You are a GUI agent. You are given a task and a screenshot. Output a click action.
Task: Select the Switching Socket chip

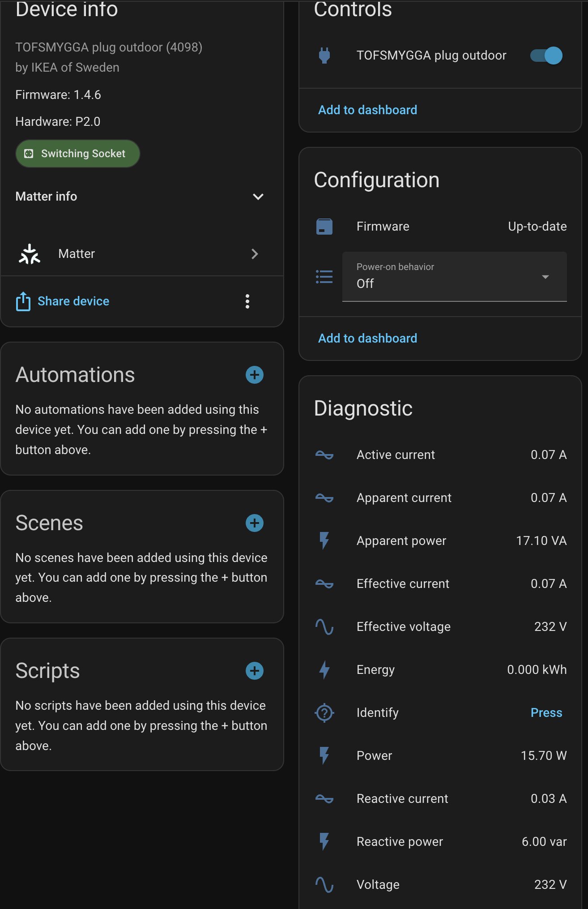tap(78, 154)
